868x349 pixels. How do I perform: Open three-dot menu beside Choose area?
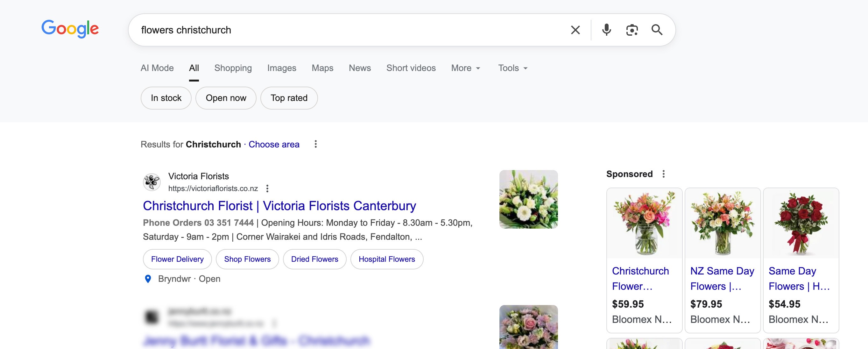[x=315, y=144]
